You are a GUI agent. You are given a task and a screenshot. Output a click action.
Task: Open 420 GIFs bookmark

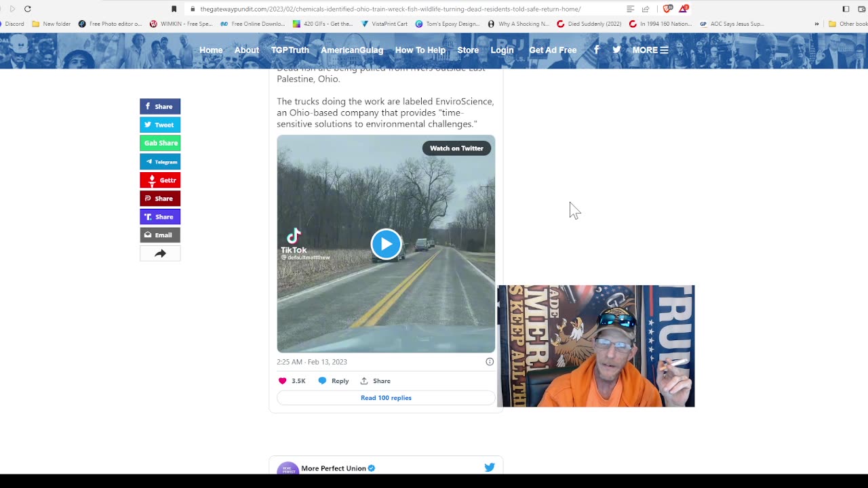[x=323, y=24]
